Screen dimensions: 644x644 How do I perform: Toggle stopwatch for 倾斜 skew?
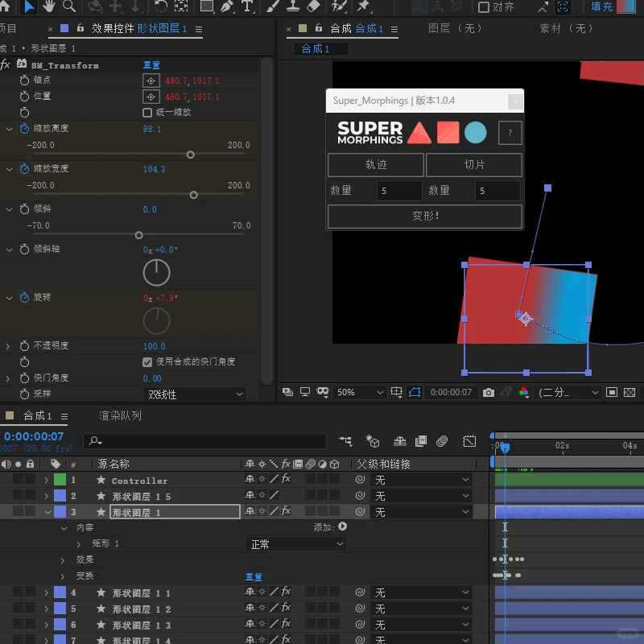click(x=24, y=209)
